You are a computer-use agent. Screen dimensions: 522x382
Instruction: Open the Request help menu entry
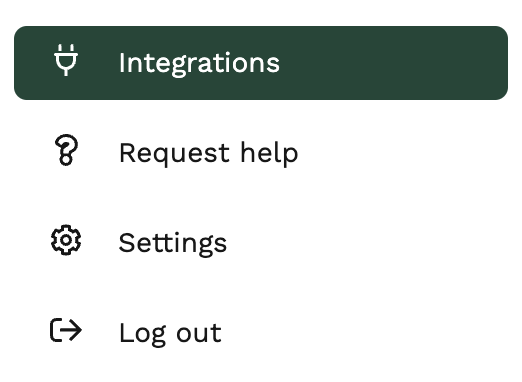click(261, 153)
